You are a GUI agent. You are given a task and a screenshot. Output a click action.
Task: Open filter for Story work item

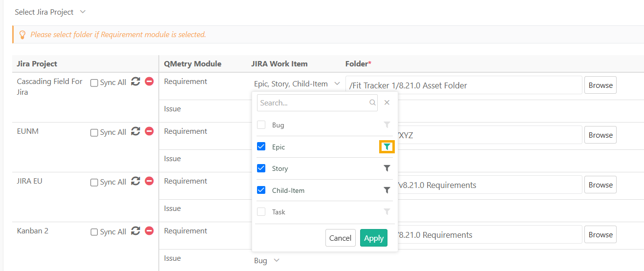pos(386,168)
